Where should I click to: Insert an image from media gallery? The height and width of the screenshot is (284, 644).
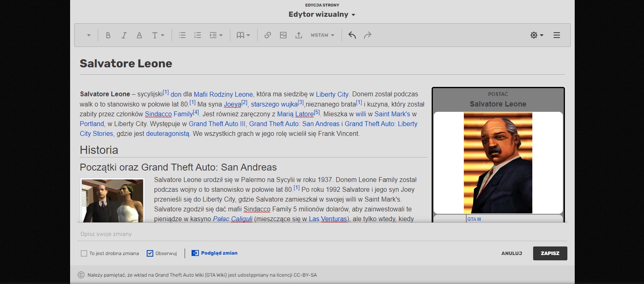point(283,35)
